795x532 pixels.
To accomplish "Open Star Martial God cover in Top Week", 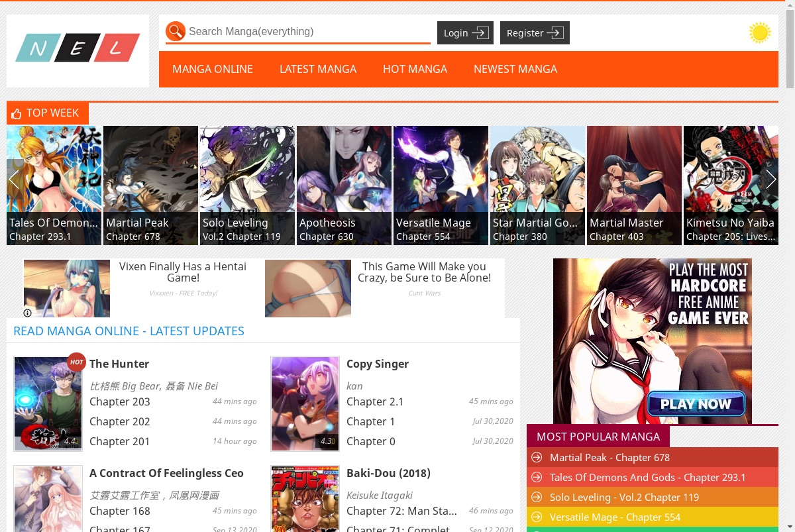I will [538, 186].
